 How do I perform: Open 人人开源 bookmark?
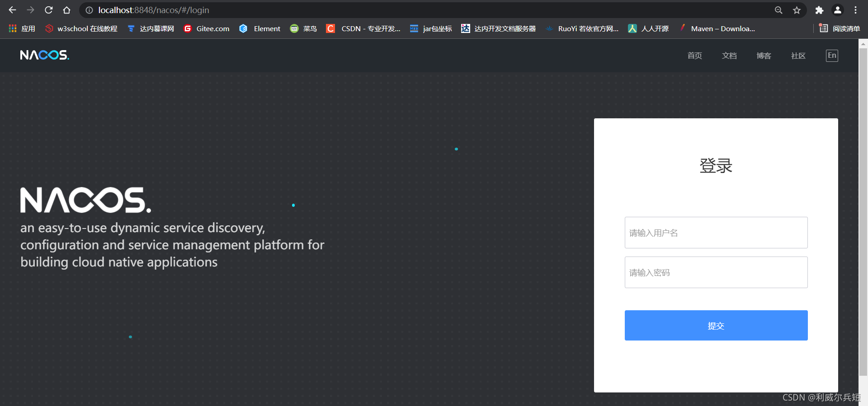[x=648, y=28]
